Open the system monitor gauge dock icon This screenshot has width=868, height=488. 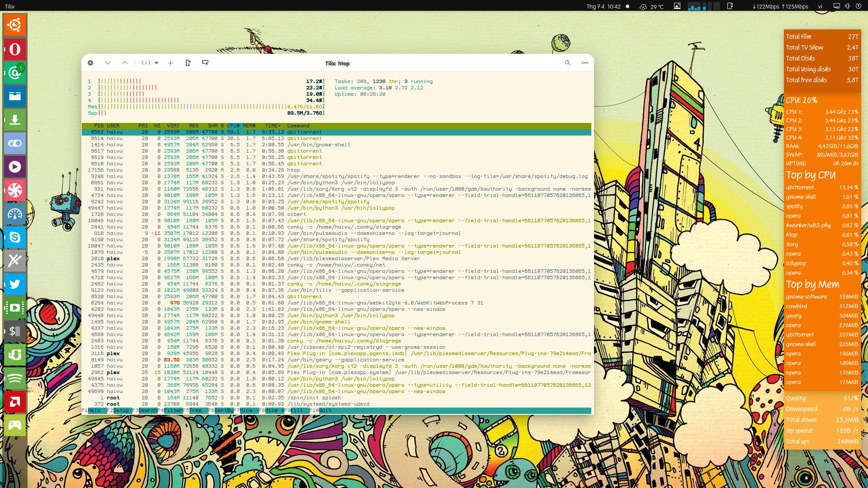pos(15,213)
